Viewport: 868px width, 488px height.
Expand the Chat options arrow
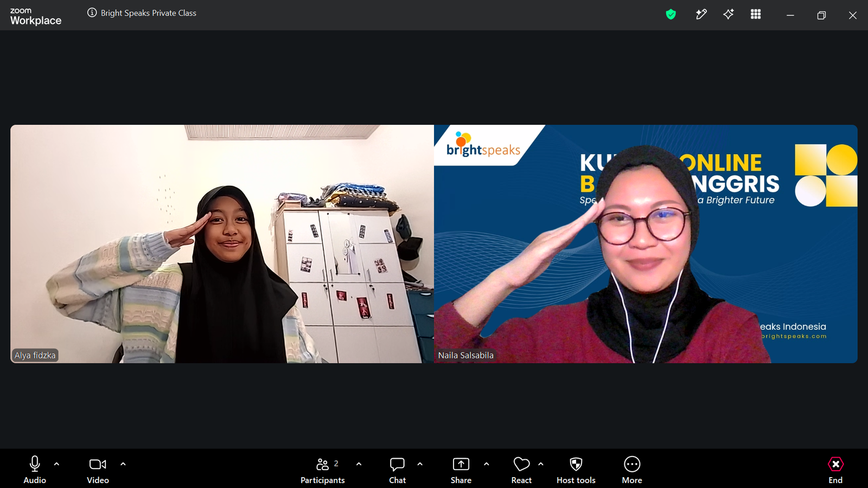(420, 464)
